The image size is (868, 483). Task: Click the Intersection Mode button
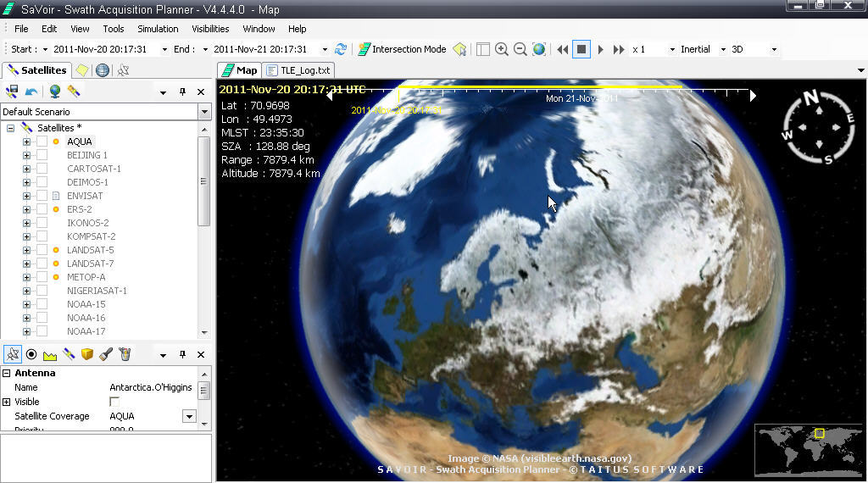(402, 49)
